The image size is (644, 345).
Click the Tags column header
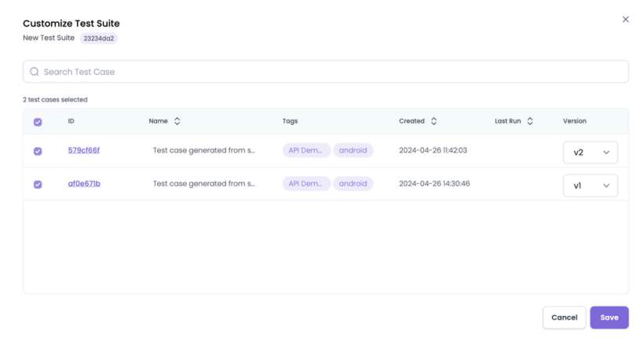tap(290, 121)
